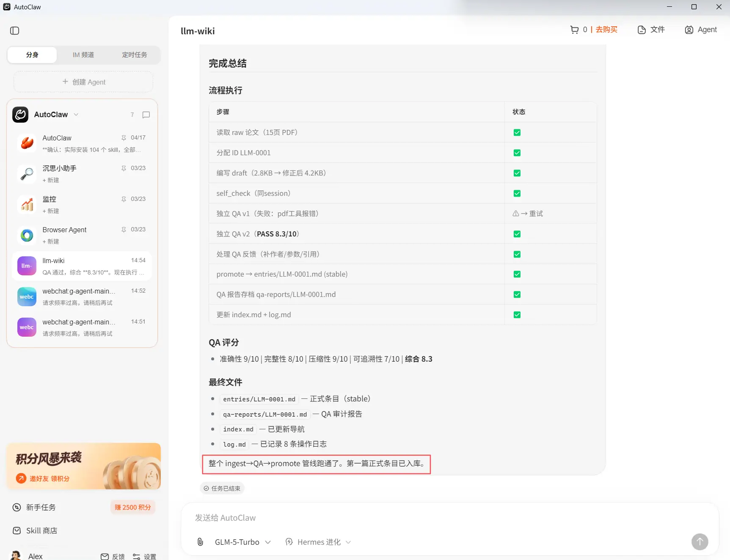Click the pin icon on 监控 row
730x560 pixels.
(124, 199)
